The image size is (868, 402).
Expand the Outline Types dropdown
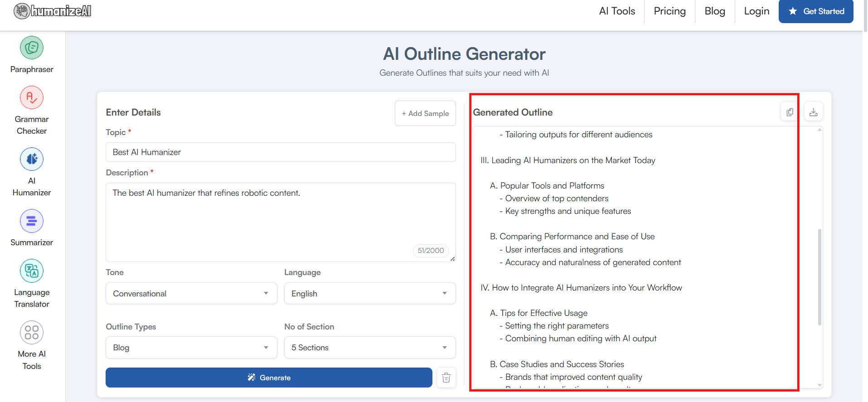point(191,347)
